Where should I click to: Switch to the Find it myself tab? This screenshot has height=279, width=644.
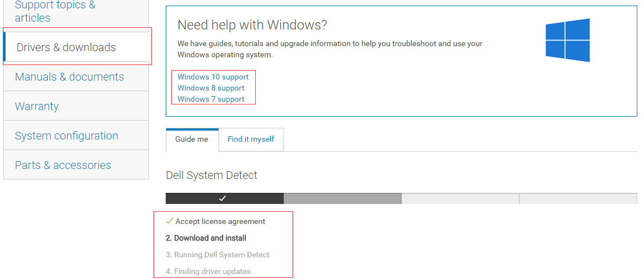pos(251,139)
